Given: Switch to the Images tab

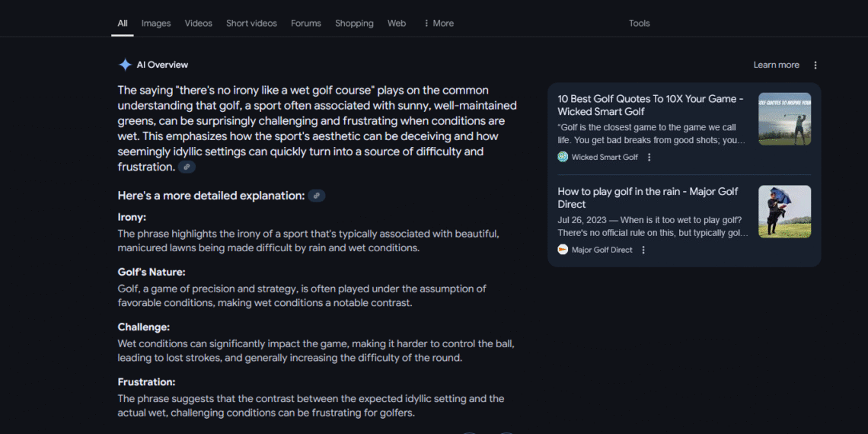Looking at the screenshot, I should click(x=156, y=23).
